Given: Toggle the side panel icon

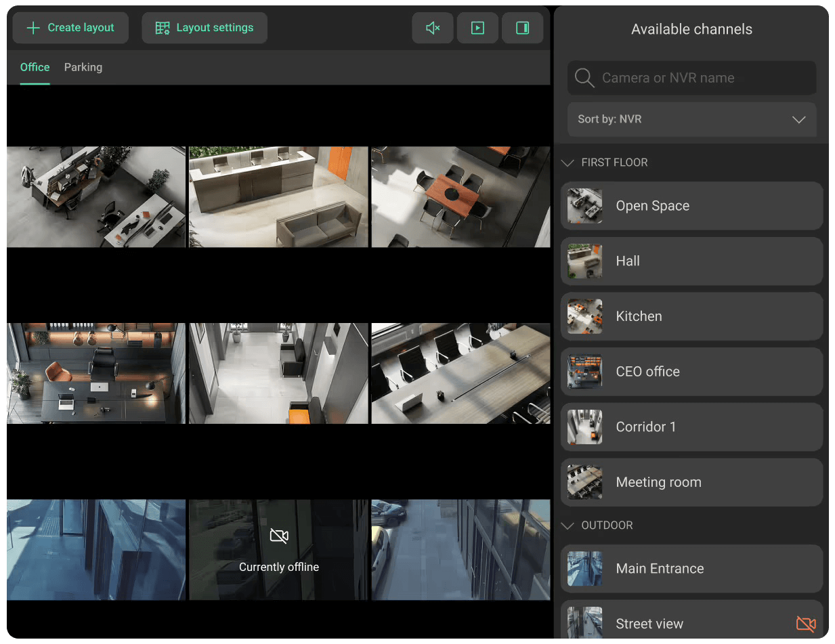Looking at the screenshot, I should click(522, 28).
